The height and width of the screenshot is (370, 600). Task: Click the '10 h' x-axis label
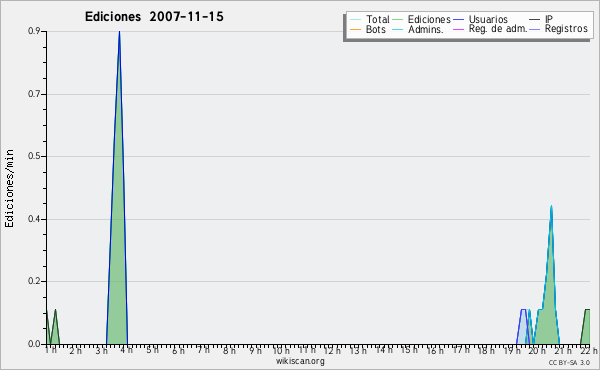[x=281, y=350]
